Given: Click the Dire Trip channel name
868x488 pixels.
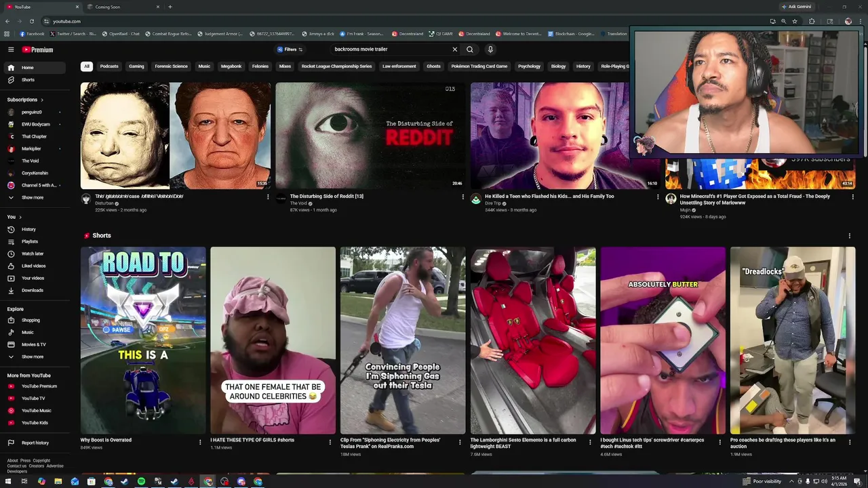Looking at the screenshot, I should (x=493, y=203).
